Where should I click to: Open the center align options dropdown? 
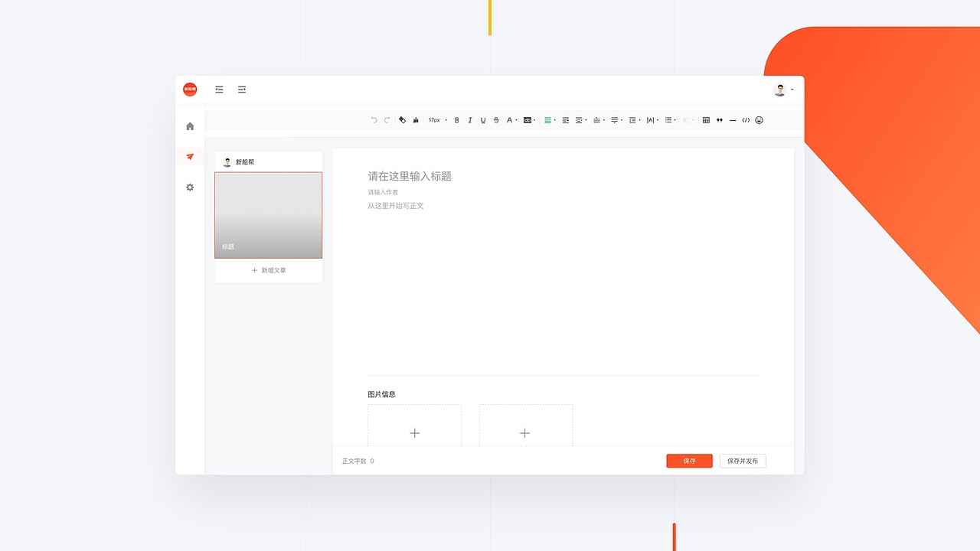point(580,120)
